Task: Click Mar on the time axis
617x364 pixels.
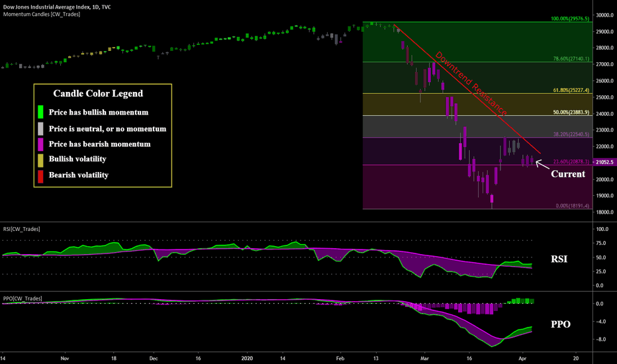Action: click(x=424, y=359)
